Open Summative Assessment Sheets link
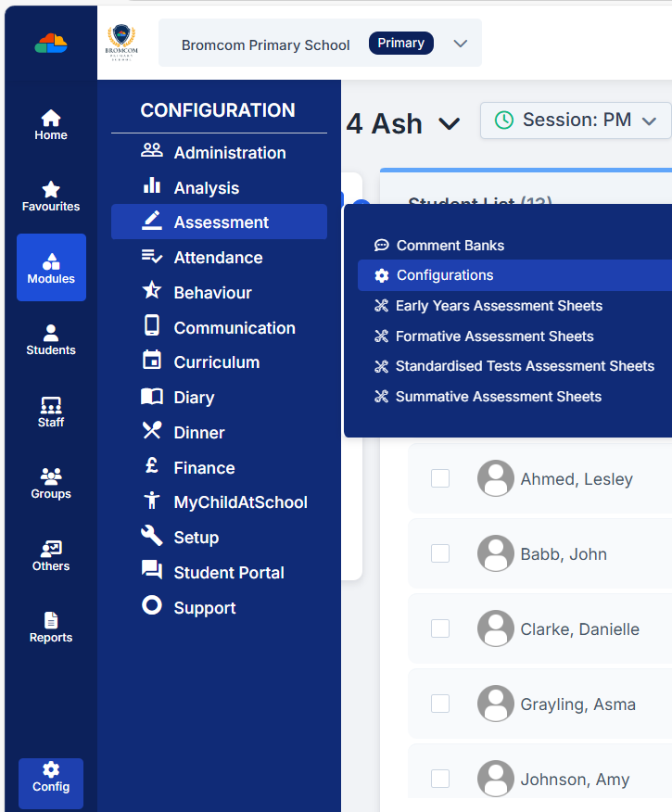 498,397
